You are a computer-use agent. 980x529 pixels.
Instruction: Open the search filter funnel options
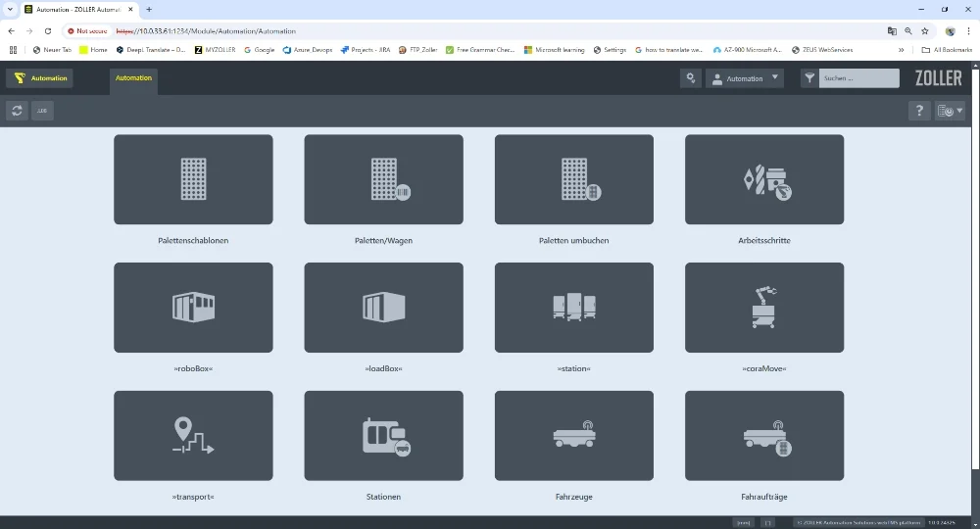tap(808, 78)
